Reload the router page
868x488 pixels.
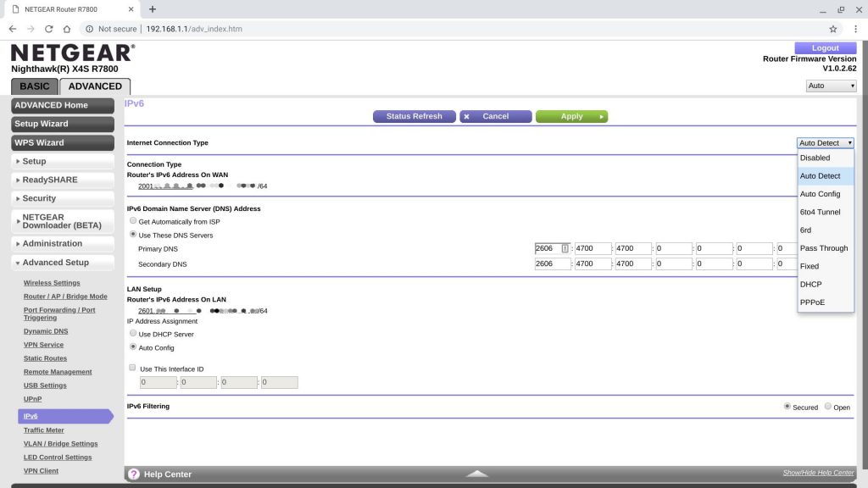[x=48, y=29]
